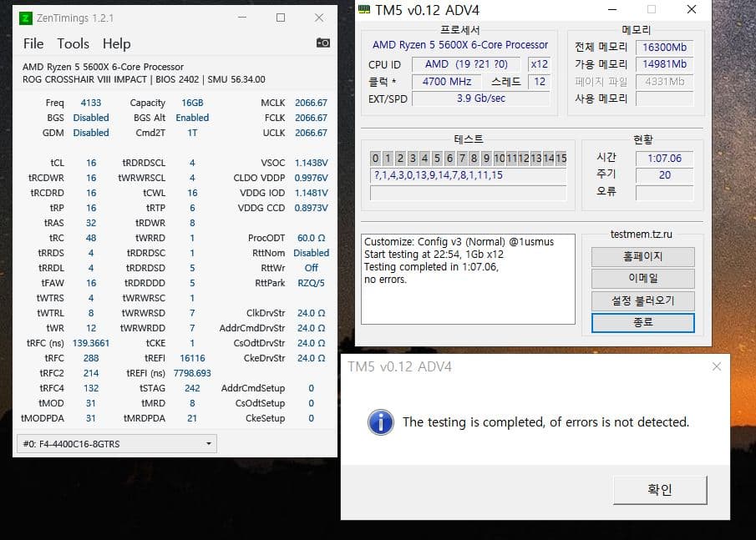
Task: Open the Help menu in ZenTimings
Action: click(117, 44)
